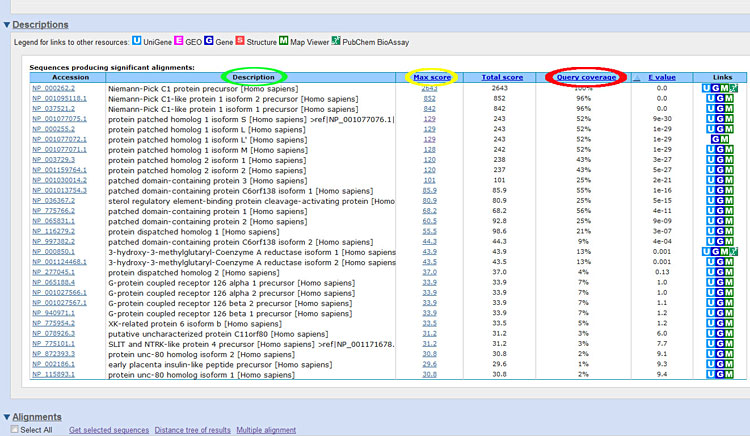Open accession NP_001095118.1 link
The width and height of the screenshot is (750, 436).
[x=59, y=98]
